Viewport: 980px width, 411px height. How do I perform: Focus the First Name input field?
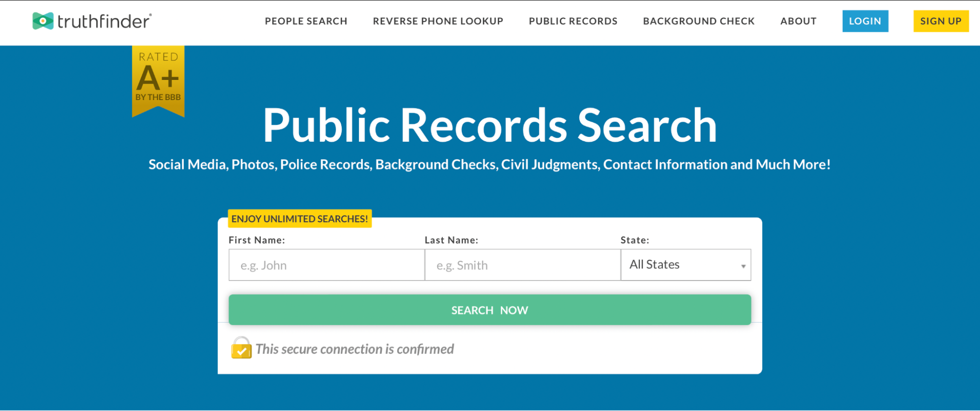click(x=327, y=265)
